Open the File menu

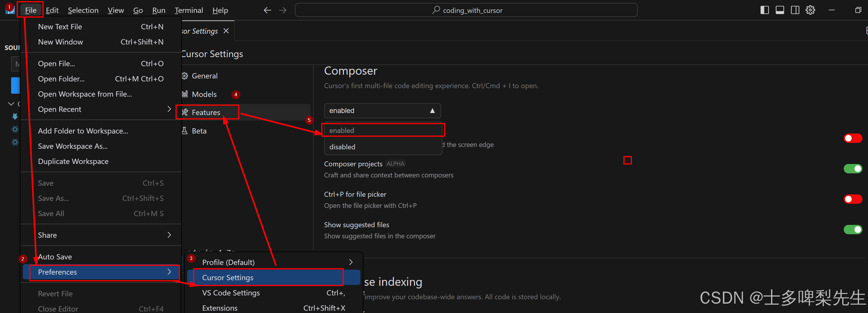coord(30,10)
